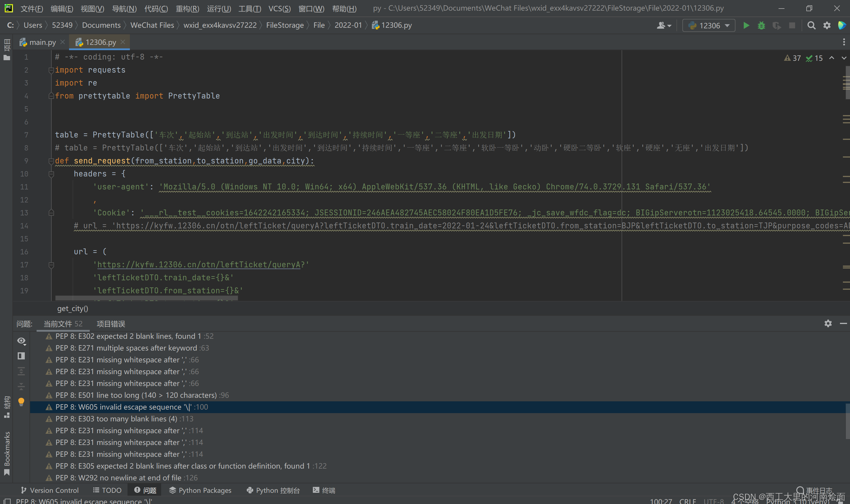Image resolution: width=850 pixels, height=504 pixels.
Task: Click the 2022-01 breadcrumb segment
Action: click(348, 25)
